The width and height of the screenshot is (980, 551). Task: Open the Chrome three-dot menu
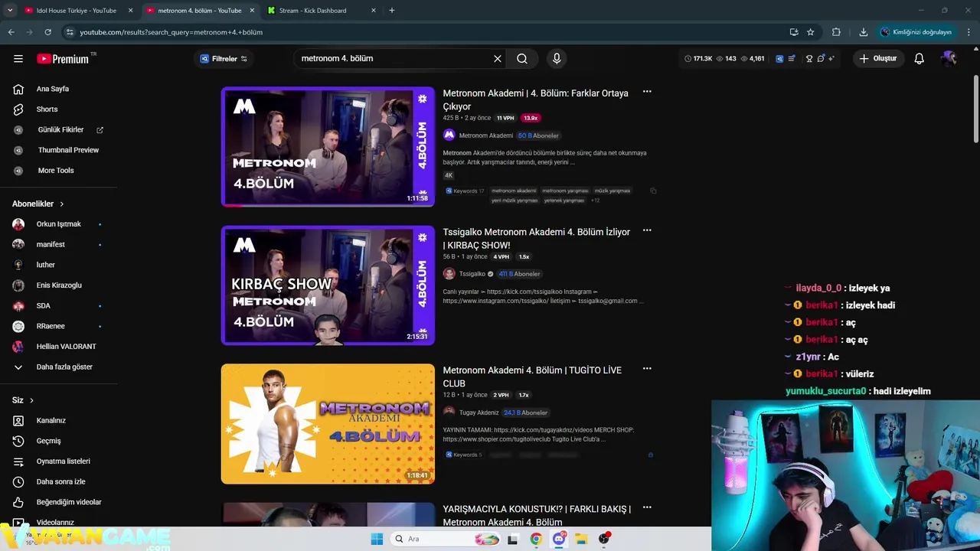(969, 32)
